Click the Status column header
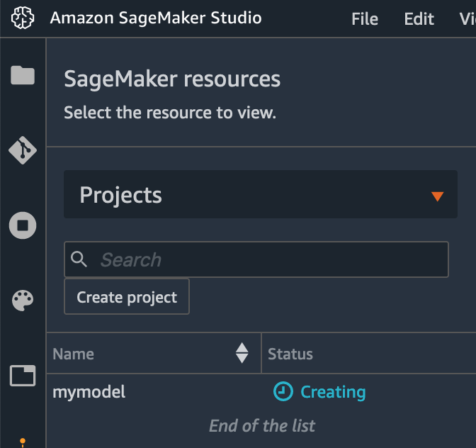The height and width of the screenshot is (448, 476). [290, 354]
